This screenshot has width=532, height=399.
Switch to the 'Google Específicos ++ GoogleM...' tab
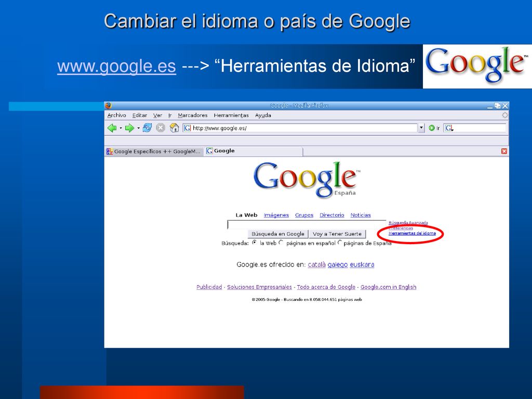[x=154, y=151]
